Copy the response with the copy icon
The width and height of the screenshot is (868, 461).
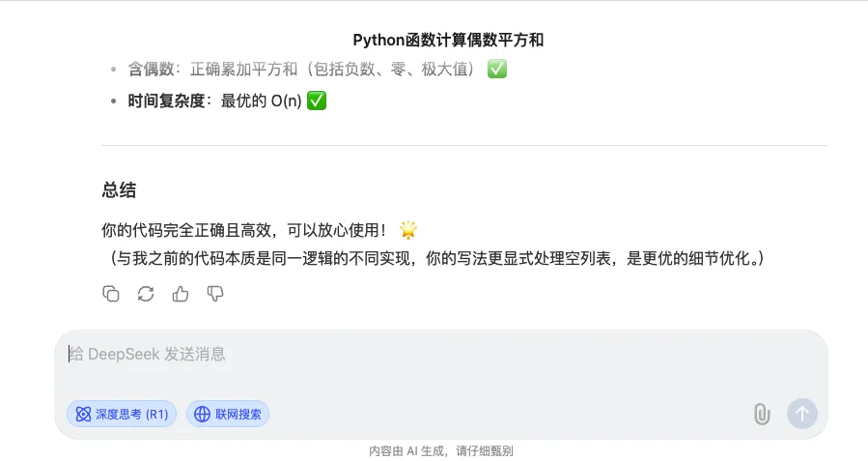[111, 294]
